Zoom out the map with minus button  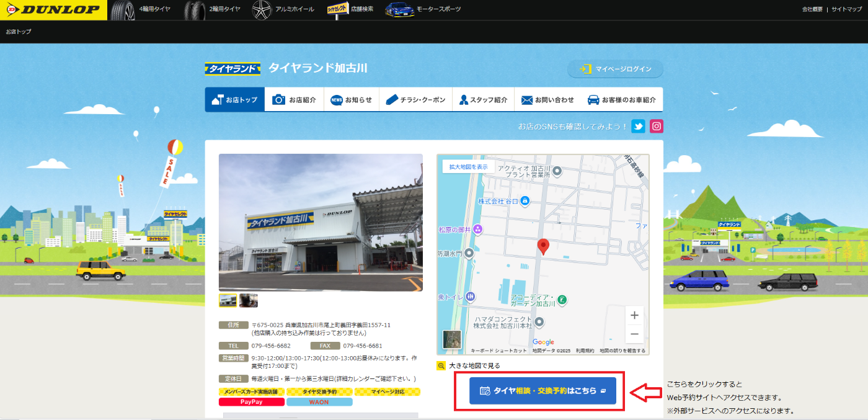click(634, 334)
